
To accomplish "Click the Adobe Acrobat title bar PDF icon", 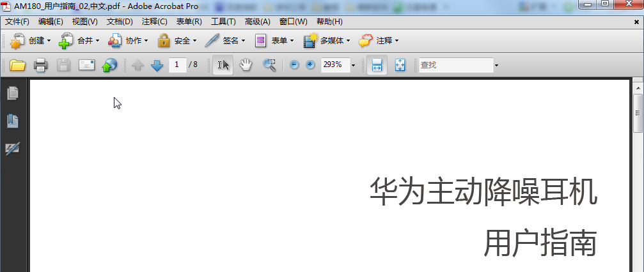I will pos(6,6).
